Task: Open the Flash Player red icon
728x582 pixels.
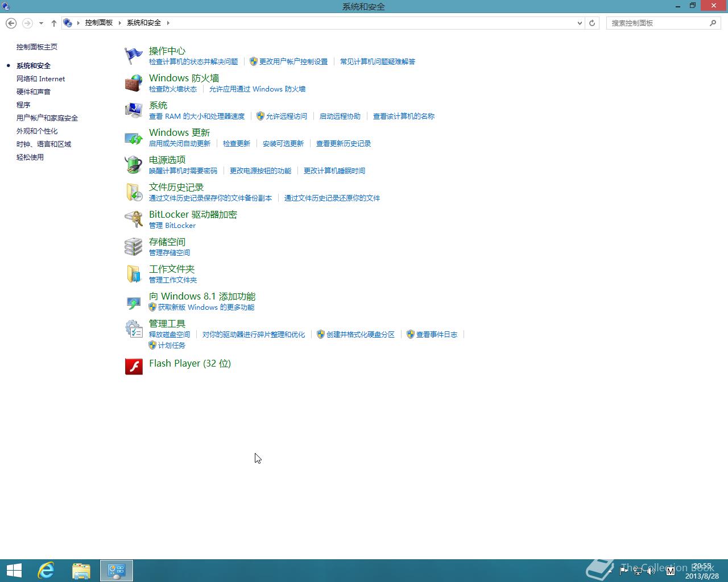Action: [x=134, y=366]
